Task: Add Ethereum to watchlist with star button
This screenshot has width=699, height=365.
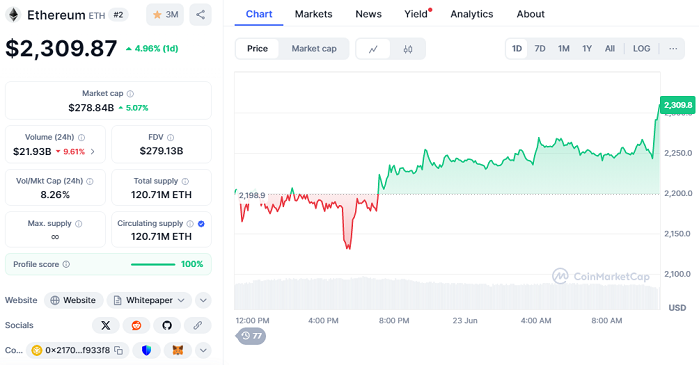Action: point(165,15)
